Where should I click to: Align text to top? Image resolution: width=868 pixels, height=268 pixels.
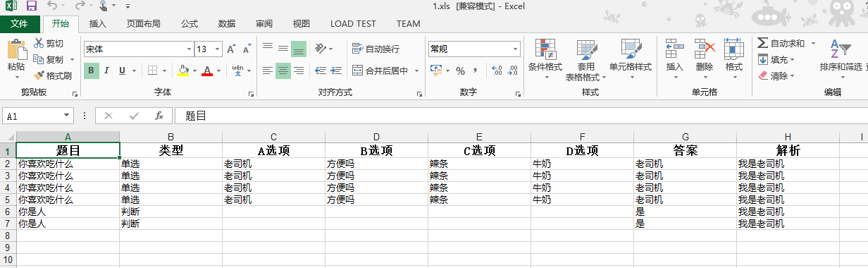click(x=268, y=49)
